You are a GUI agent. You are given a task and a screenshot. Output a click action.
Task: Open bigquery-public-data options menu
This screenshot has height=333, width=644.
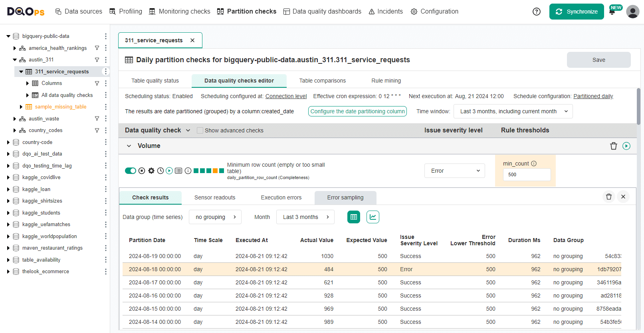106,36
